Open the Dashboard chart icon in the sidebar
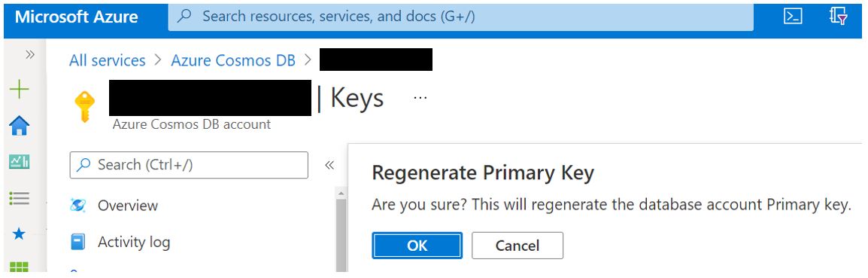 20,161
